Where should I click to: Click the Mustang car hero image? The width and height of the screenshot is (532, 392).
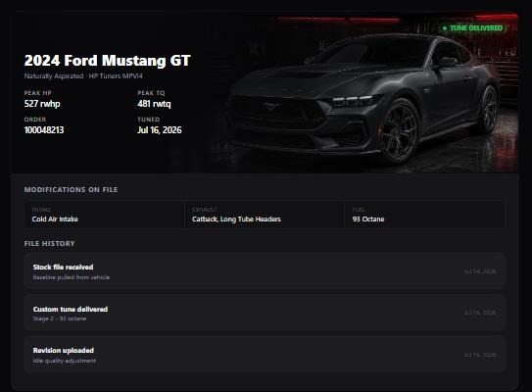pyautogui.click(x=364, y=93)
